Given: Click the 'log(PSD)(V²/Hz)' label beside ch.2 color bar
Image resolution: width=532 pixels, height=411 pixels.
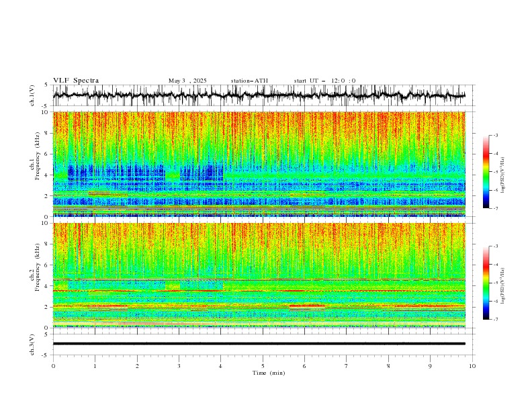Looking at the screenshot, I should pos(503,286).
